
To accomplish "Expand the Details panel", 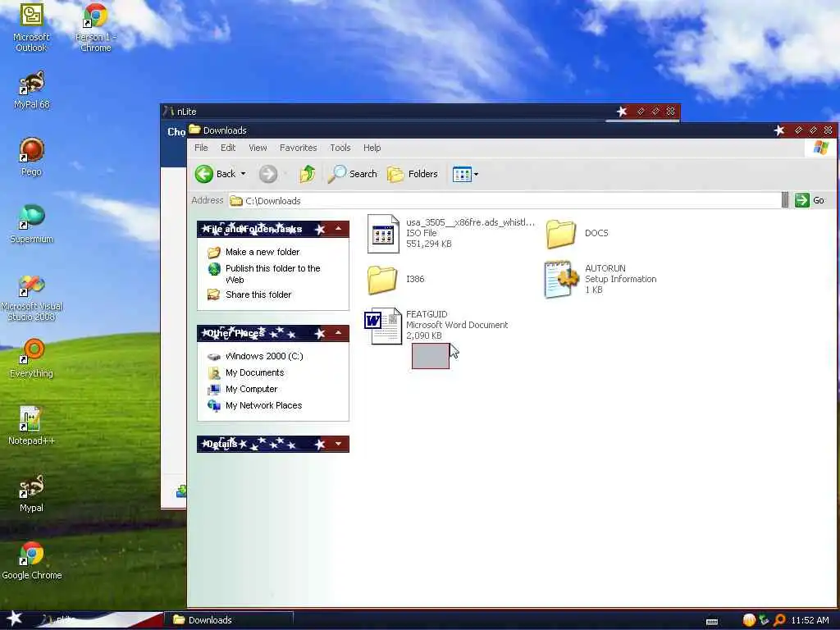I will click(338, 444).
